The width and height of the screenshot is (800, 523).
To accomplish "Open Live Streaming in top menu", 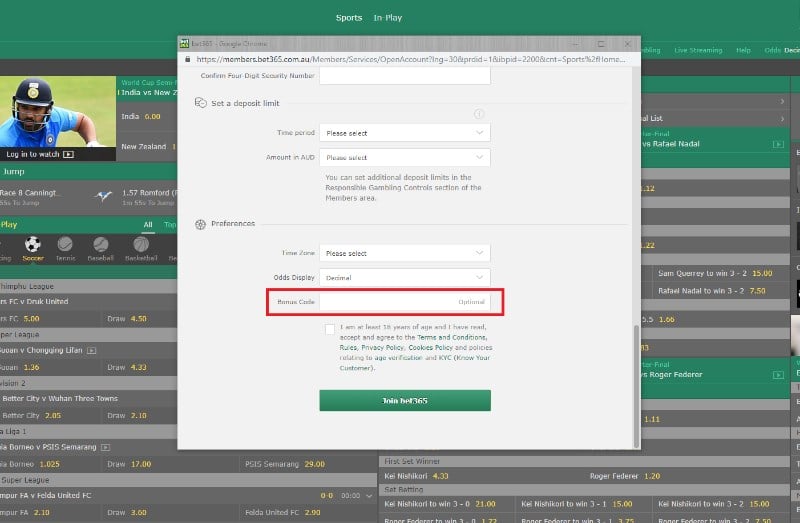I will click(x=698, y=50).
